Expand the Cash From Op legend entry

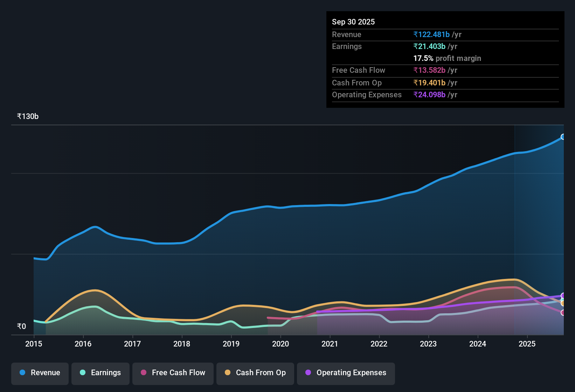point(255,373)
